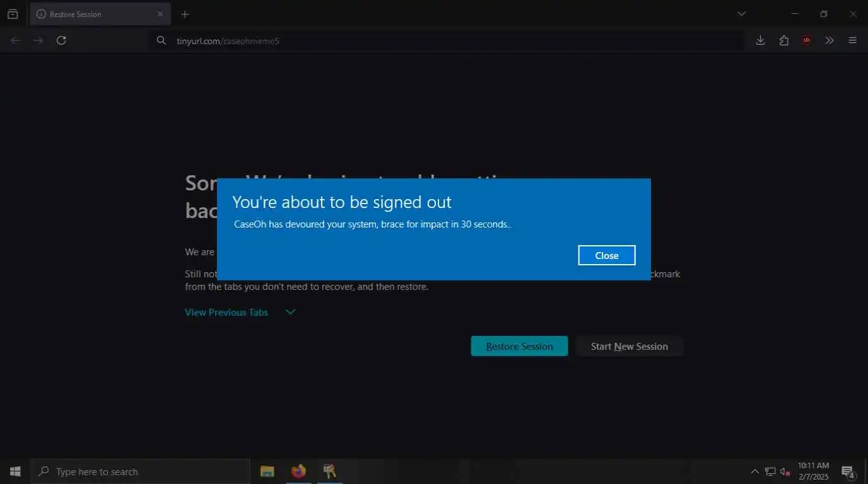Viewport: 868px width, 484px height.
Task: Show hidden system tray icons
Action: point(754,471)
